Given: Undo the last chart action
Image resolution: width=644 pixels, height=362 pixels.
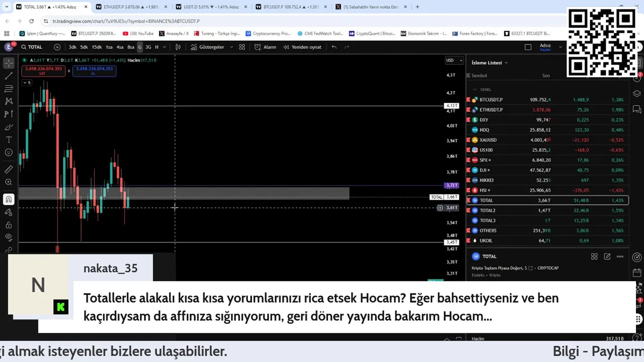Looking at the screenshot, I should (334, 47).
